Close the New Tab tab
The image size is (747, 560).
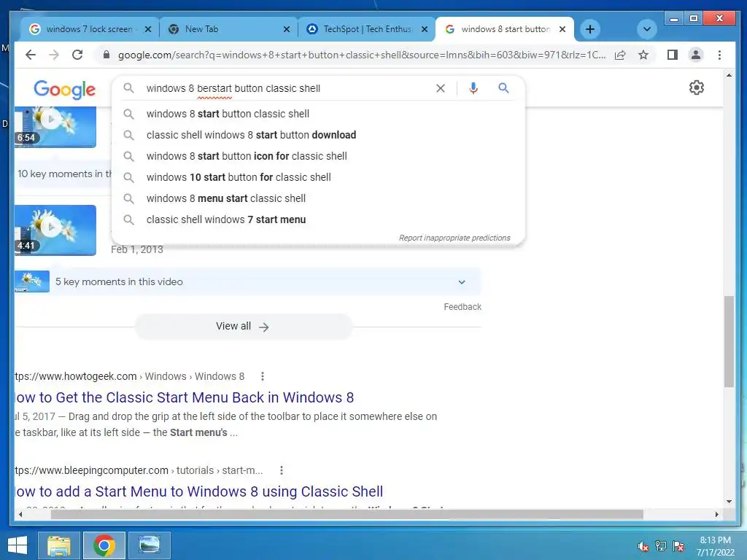286,29
